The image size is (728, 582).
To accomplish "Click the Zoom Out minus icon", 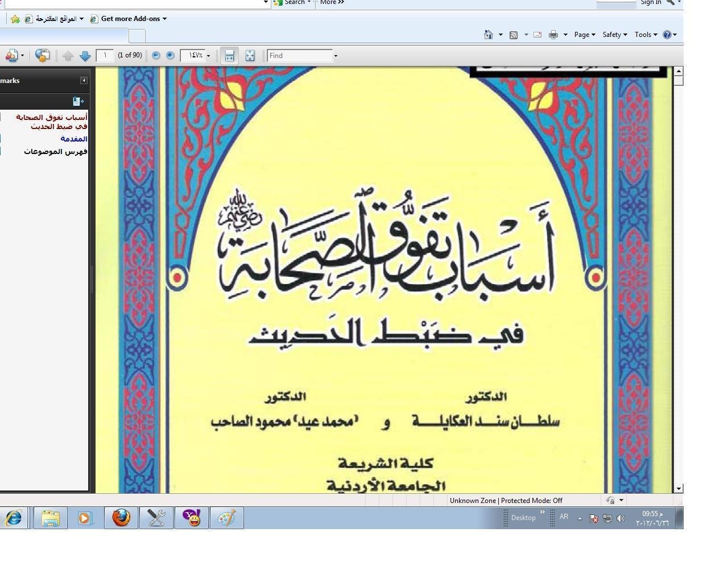I will pos(156,55).
